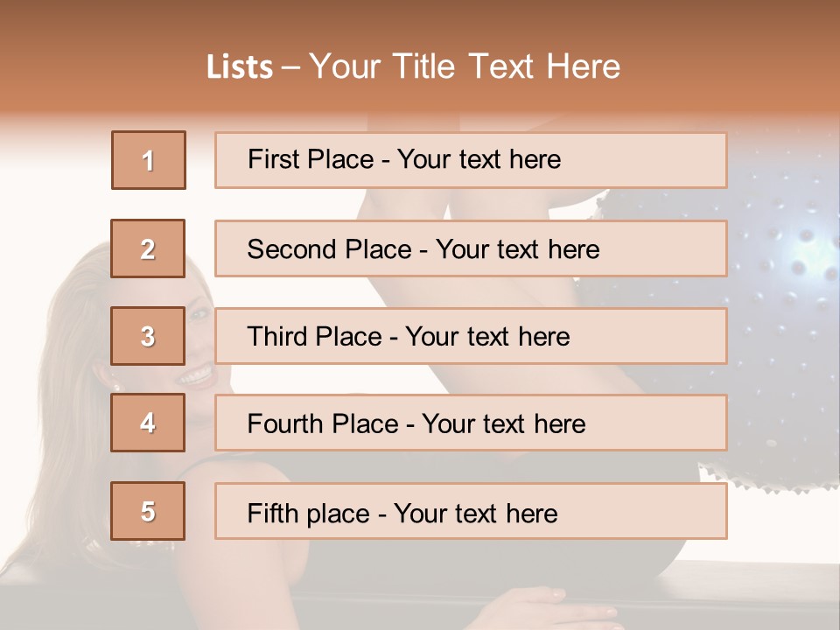The image size is (840, 630).
Task: Select the 'First Place - Your text here' bar
Action: pos(471,160)
